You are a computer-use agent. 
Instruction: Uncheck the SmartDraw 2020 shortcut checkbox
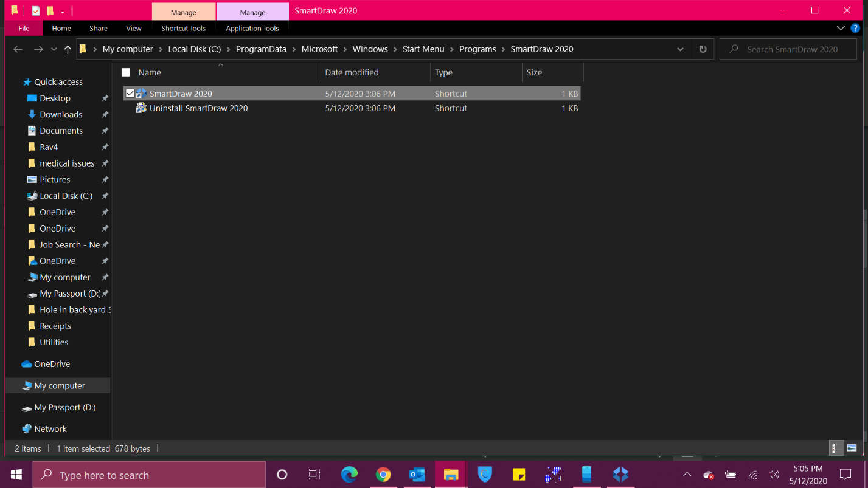coord(130,94)
